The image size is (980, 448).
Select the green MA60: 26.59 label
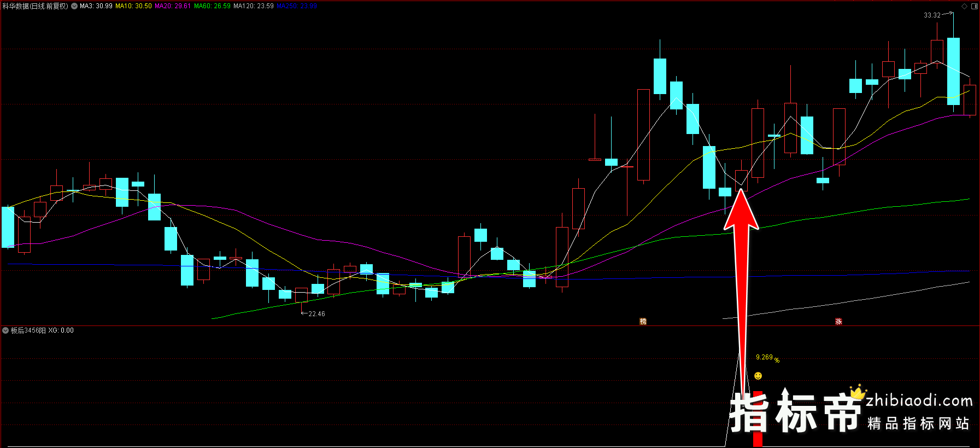click(212, 6)
